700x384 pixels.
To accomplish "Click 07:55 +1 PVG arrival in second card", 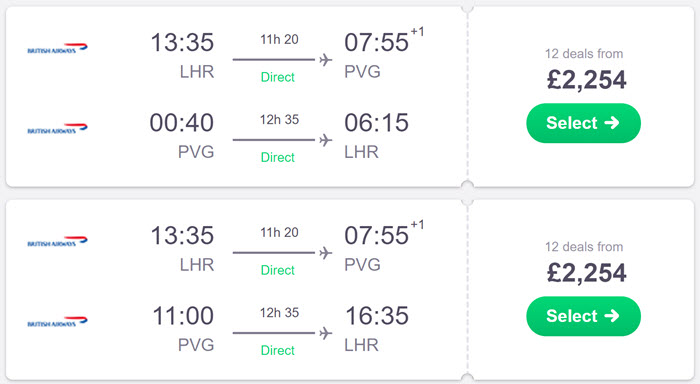I will coord(384,234).
